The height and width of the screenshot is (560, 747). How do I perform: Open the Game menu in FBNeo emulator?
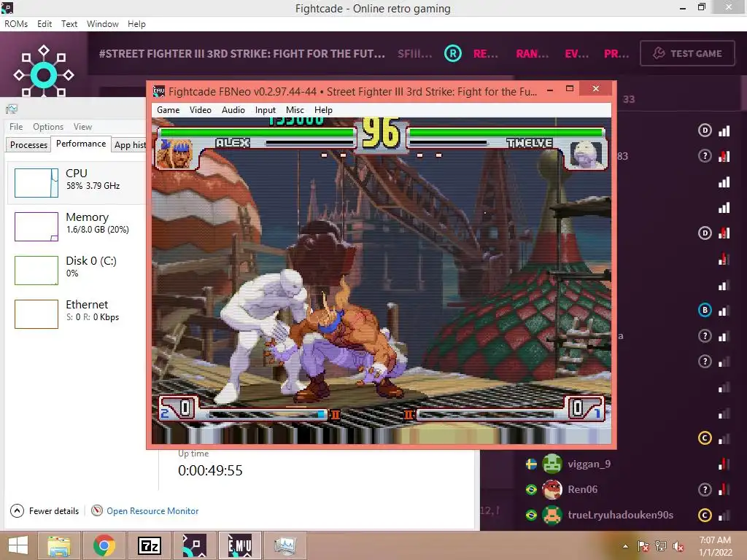pos(169,110)
